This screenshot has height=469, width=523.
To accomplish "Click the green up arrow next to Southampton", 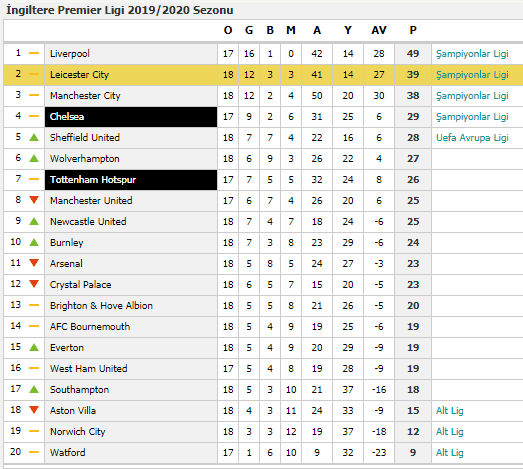I will point(34,389).
